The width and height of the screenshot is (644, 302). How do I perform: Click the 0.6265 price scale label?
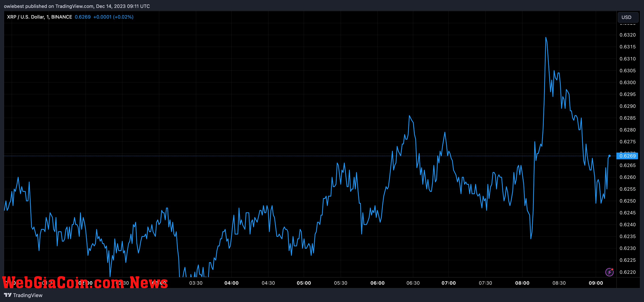click(627, 165)
